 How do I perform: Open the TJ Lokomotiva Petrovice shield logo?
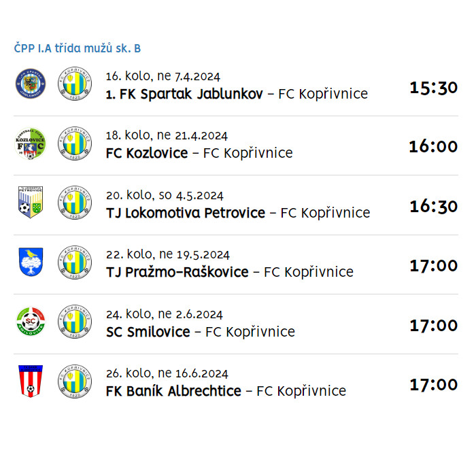31,203
